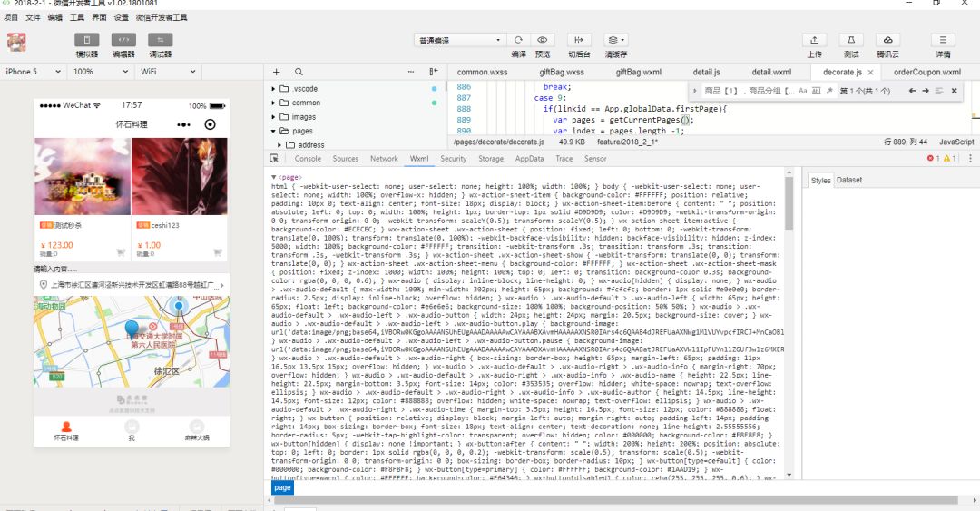Viewport: 980px width, 511px height.
Task: Click the 腾讯云 Tencent Cloud icon
Action: (887, 40)
